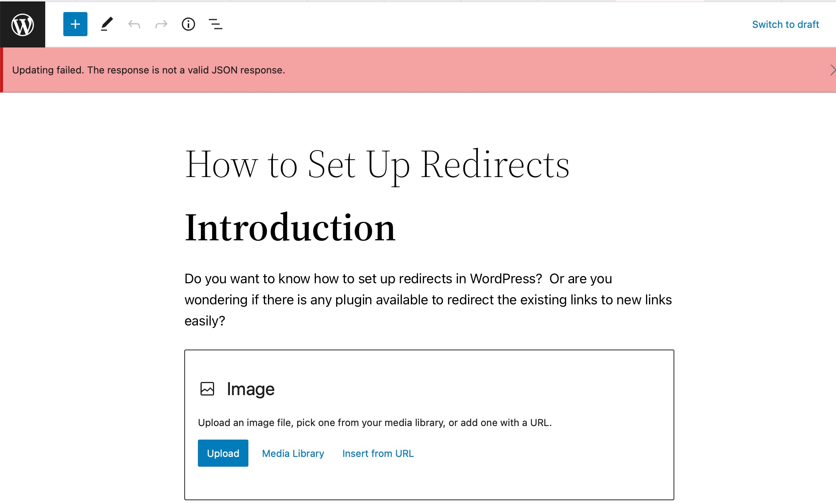Select the Edit (pencil) tool icon
Image resolution: width=836 pixels, height=504 pixels.
(x=106, y=24)
